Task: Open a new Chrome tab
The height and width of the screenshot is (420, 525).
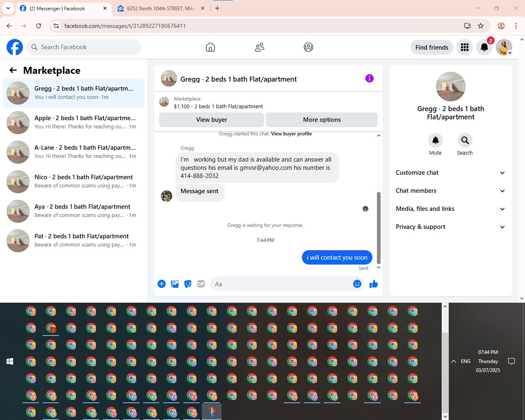Action: [217, 8]
